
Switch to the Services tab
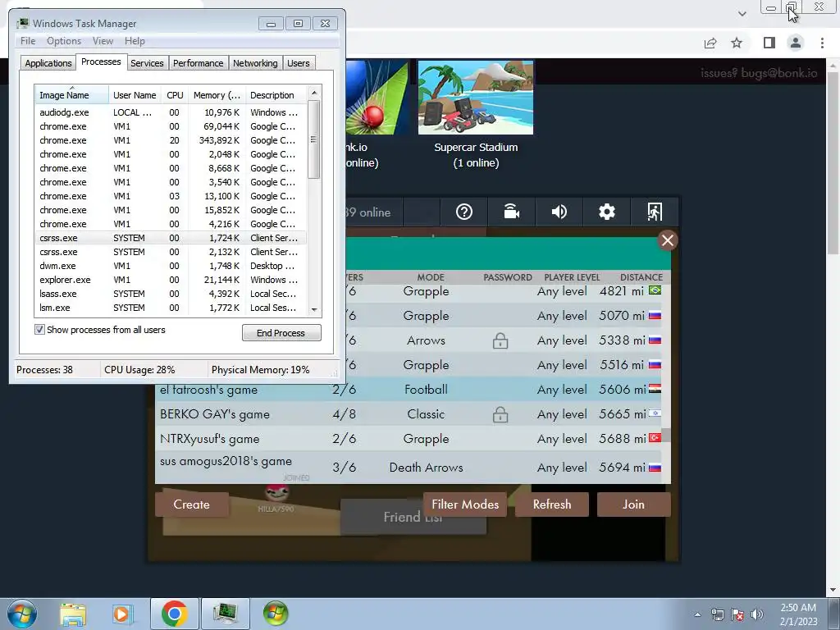[x=147, y=63]
